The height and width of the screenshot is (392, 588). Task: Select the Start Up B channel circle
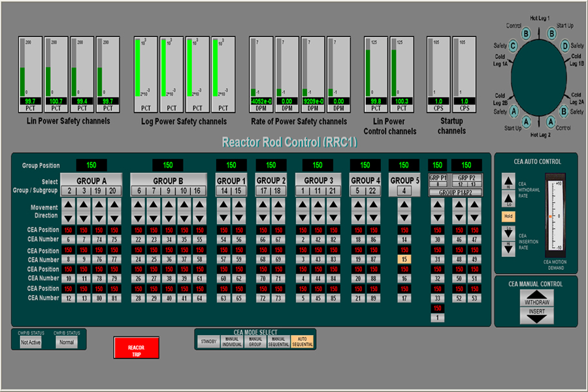tap(551, 34)
